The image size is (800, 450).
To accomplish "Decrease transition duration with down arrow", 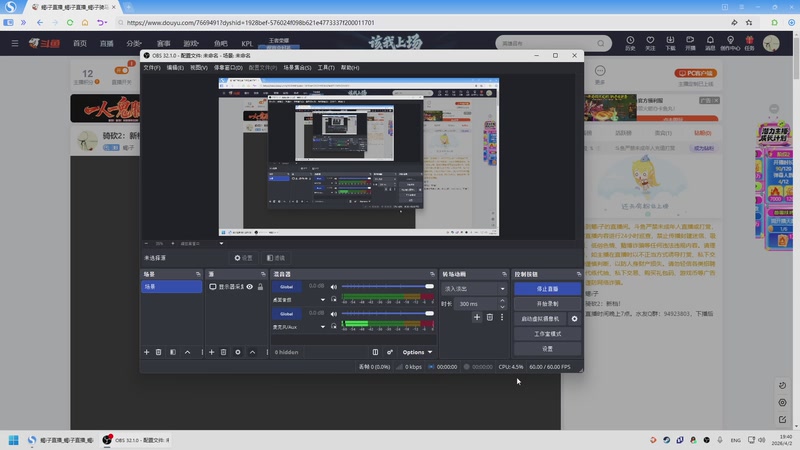I will coord(503,307).
